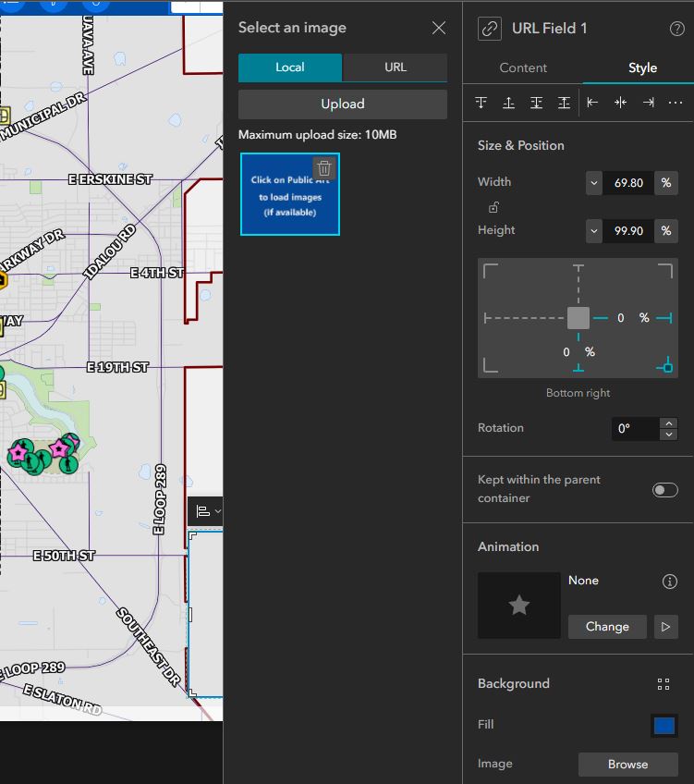Viewport: 694px width, 784px height.
Task: Click the horizontal center align icon
Action: tap(620, 103)
